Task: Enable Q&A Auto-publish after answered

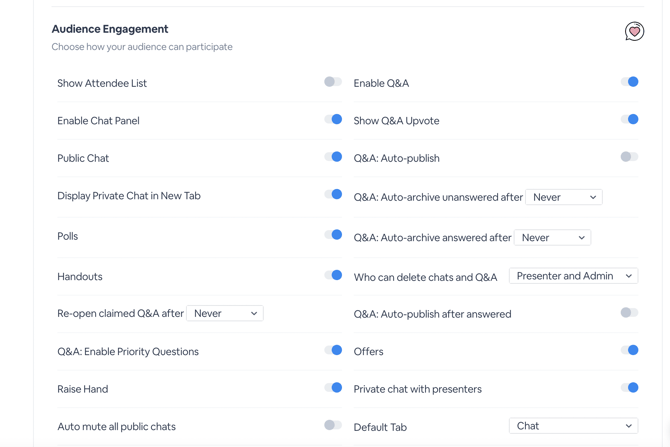Action: (x=629, y=313)
